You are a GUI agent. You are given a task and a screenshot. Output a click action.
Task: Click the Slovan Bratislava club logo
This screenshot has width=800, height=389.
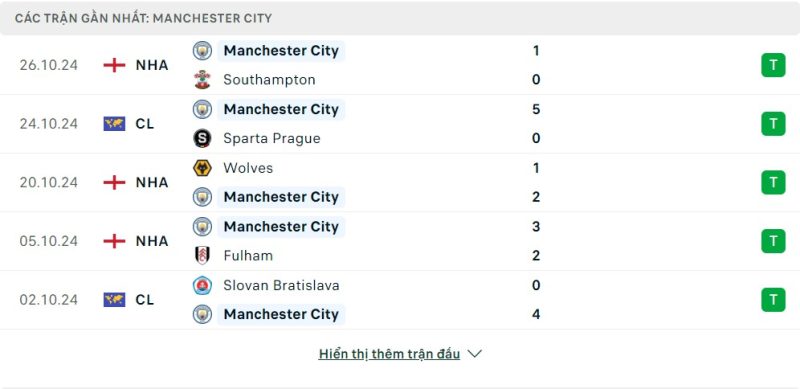tap(202, 285)
